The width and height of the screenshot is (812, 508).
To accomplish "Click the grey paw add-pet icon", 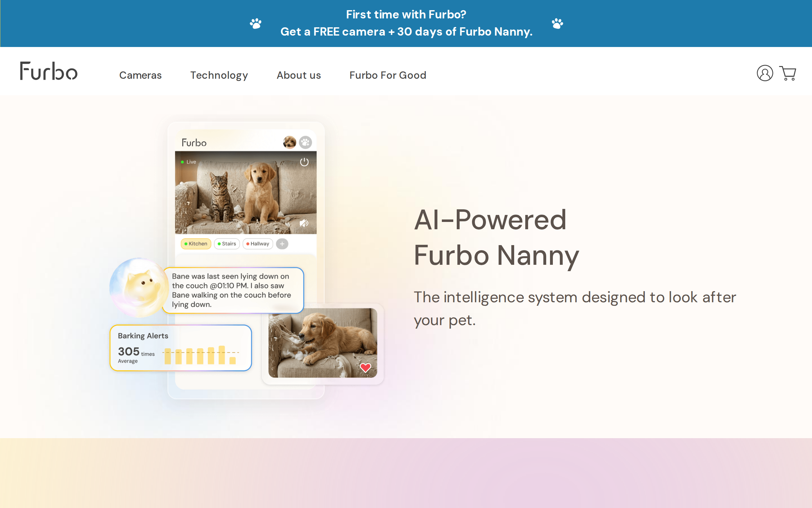I will pyautogui.click(x=305, y=143).
